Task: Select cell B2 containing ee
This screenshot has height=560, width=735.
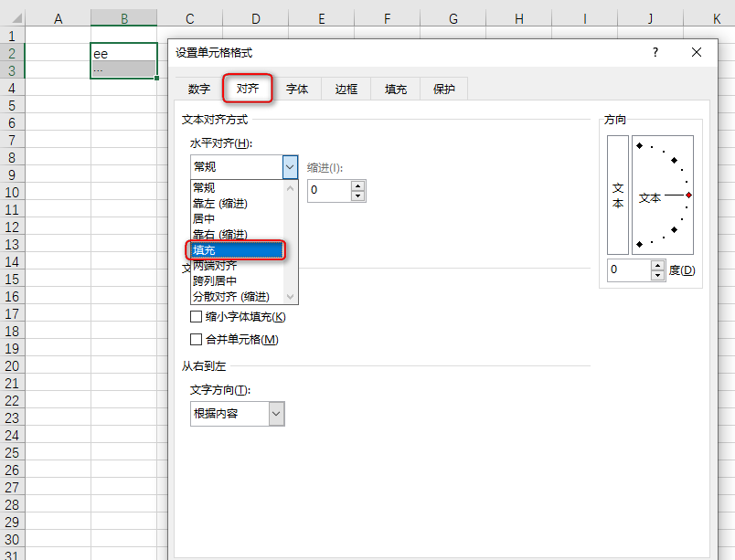Action: tap(123, 53)
